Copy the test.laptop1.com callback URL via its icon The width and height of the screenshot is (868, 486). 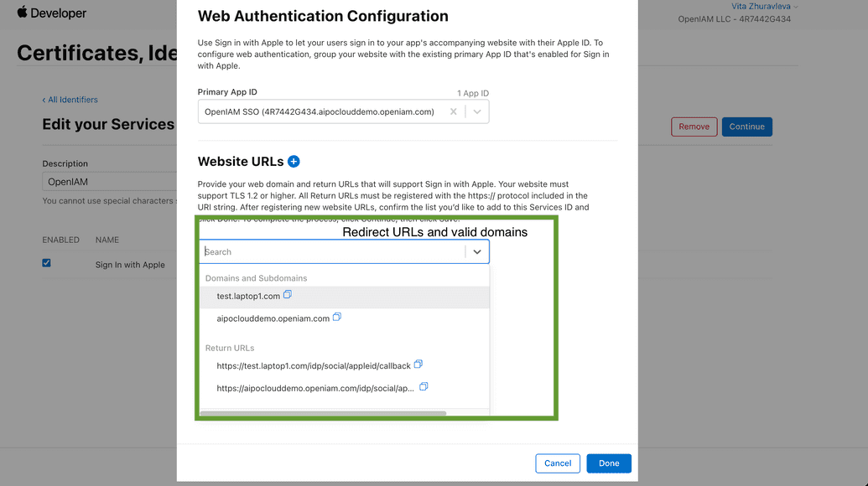418,364
